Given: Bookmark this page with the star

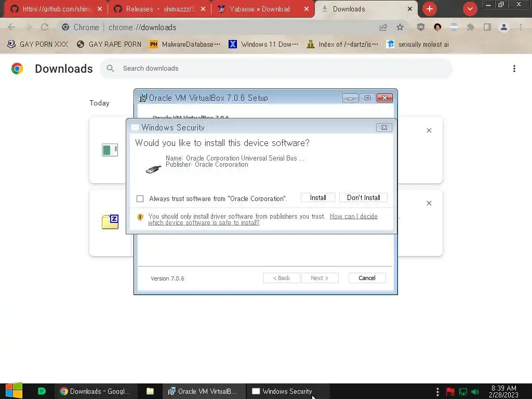Looking at the screenshot, I should pos(400,27).
